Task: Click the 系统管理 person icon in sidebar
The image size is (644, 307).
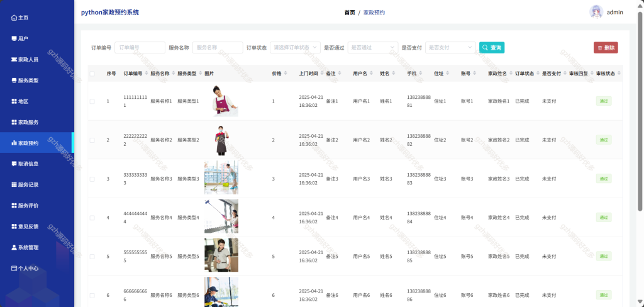Action: click(14, 247)
